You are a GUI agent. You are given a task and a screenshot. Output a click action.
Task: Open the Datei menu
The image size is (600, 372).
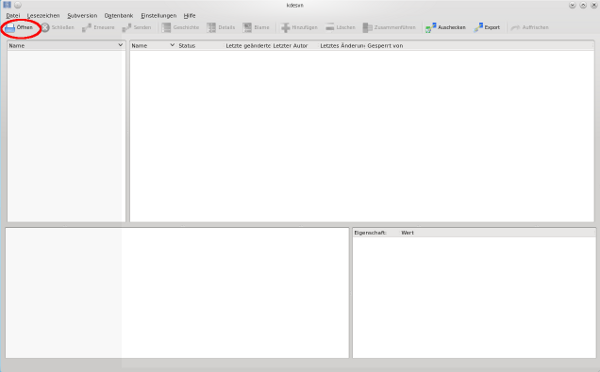tap(13, 16)
